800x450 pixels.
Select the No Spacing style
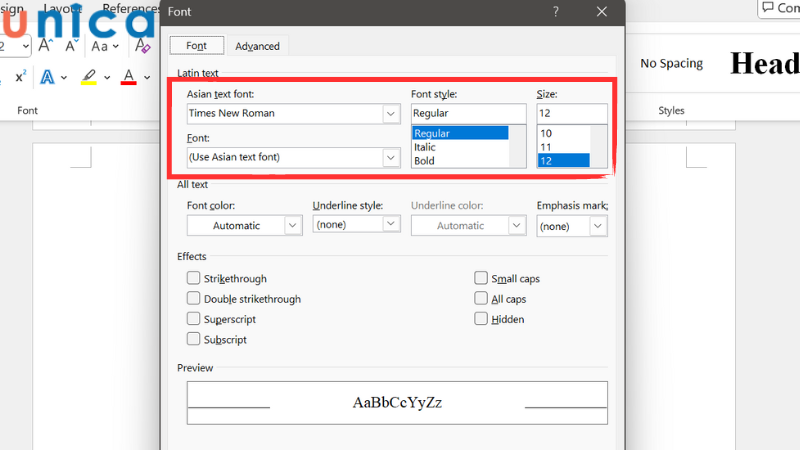(671, 64)
